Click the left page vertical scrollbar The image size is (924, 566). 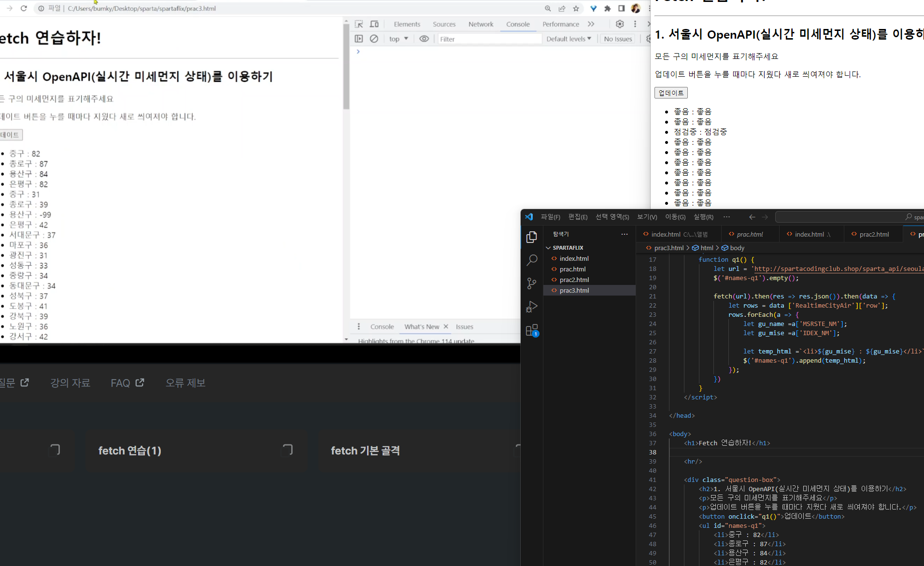[x=346, y=66]
